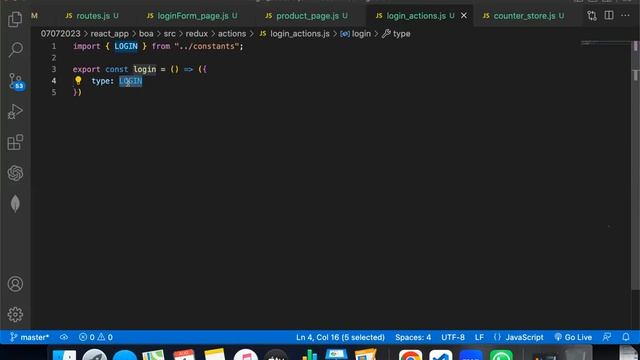The image size is (640, 360).
Task: Open Source Control view with 53 badge
Action: click(16, 81)
